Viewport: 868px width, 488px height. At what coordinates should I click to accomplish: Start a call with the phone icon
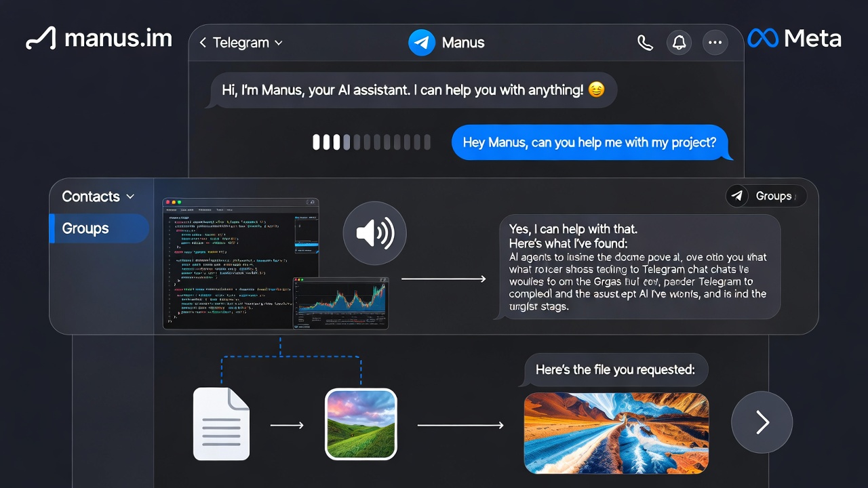[x=645, y=42]
